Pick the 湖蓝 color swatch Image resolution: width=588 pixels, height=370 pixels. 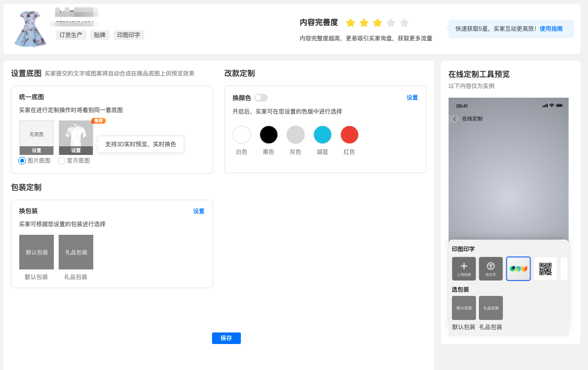click(323, 135)
